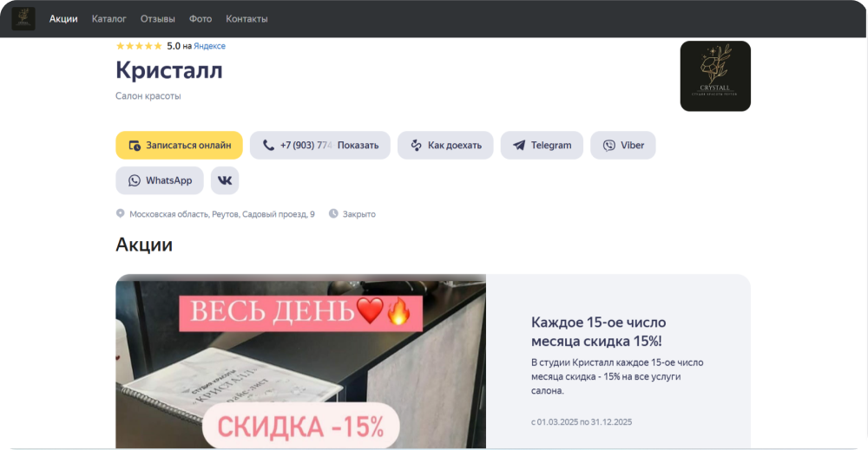Viewport: 868px width, 450px height.
Task: Follow the Яндексе rating link
Action: 209,46
